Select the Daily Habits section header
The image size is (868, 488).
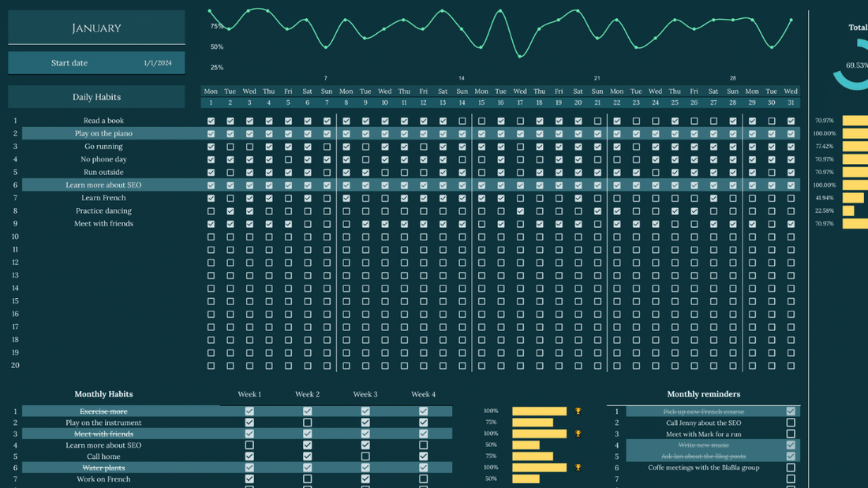[x=96, y=96]
